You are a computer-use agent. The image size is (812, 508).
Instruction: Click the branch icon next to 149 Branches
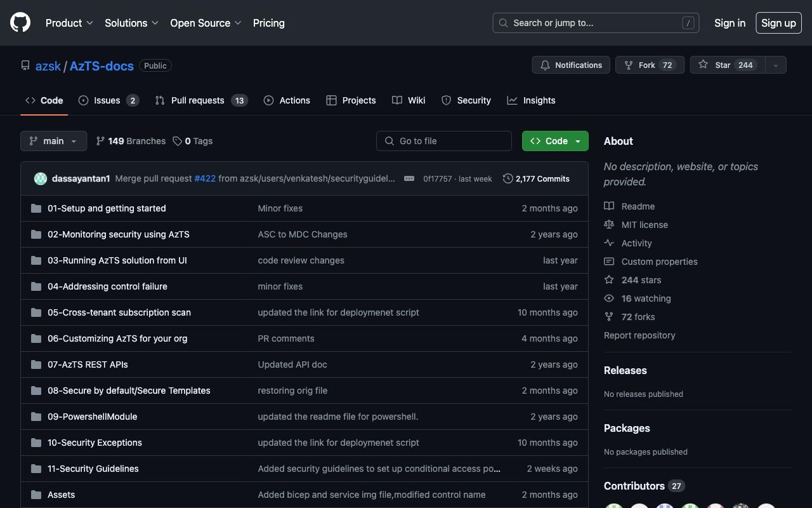(100, 141)
